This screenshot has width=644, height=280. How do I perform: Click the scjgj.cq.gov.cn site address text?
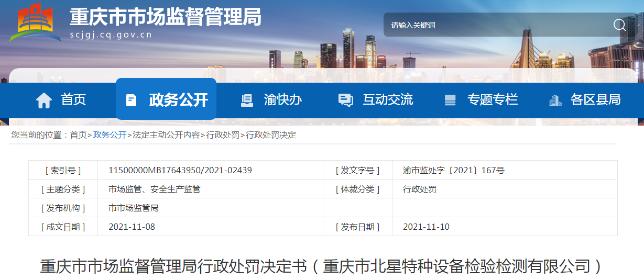[111, 35]
